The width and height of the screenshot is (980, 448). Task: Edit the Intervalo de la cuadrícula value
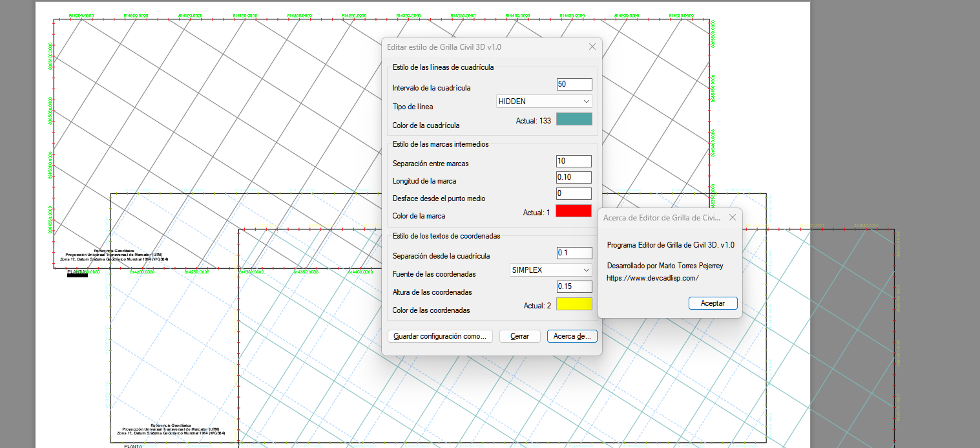(x=574, y=84)
